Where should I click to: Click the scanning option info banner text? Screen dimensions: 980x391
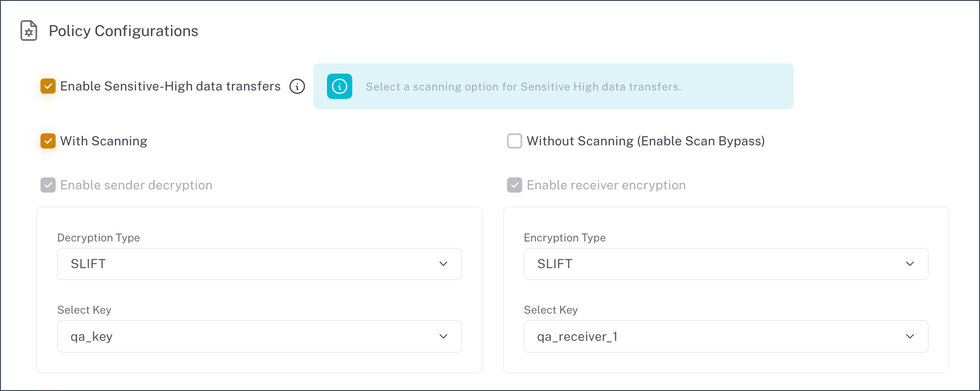click(x=523, y=87)
